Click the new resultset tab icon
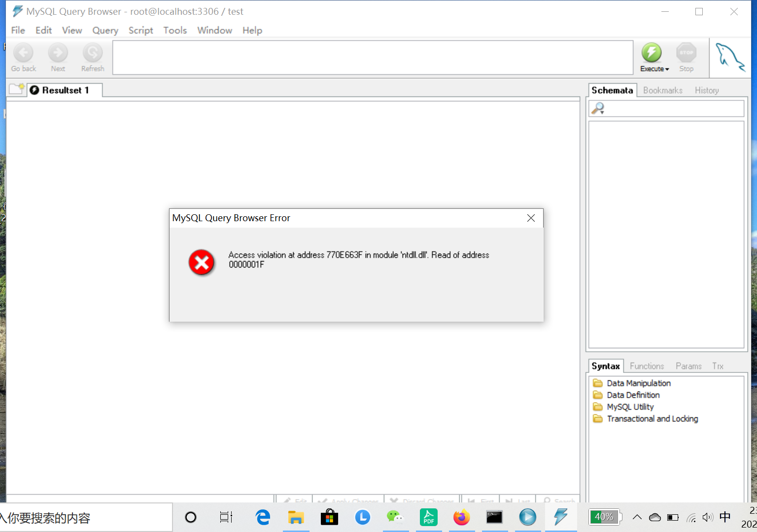Viewport: 757px width, 532px height. tap(17, 89)
